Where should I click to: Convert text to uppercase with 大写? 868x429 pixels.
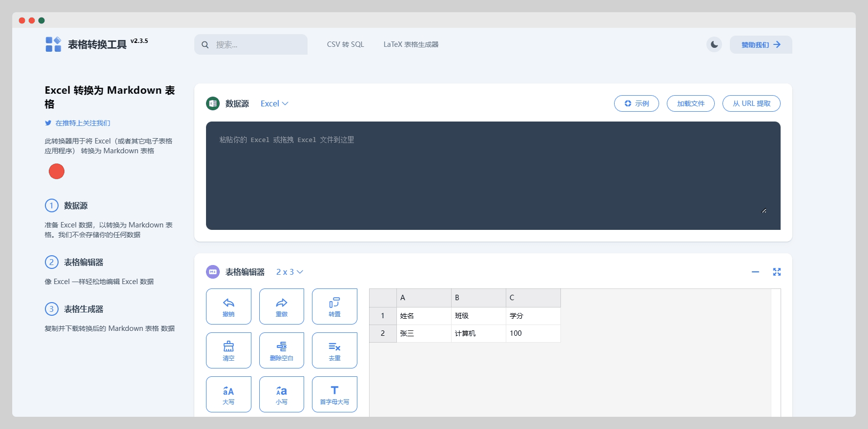(228, 394)
